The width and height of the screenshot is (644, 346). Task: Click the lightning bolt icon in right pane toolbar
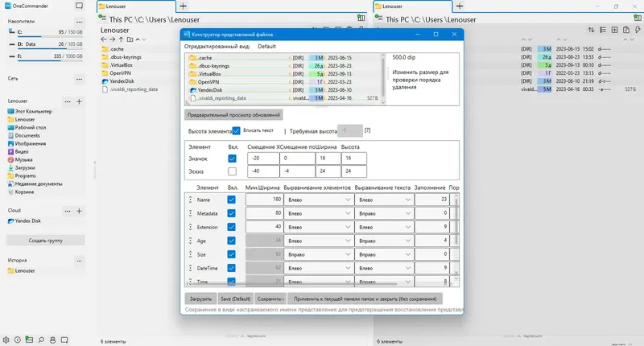coord(638,30)
